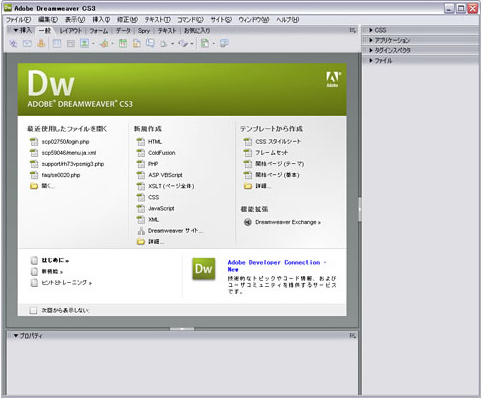Click the Adobe logo on the welcome banner
Screen dimensions: 482x399
click(x=332, y=79)
